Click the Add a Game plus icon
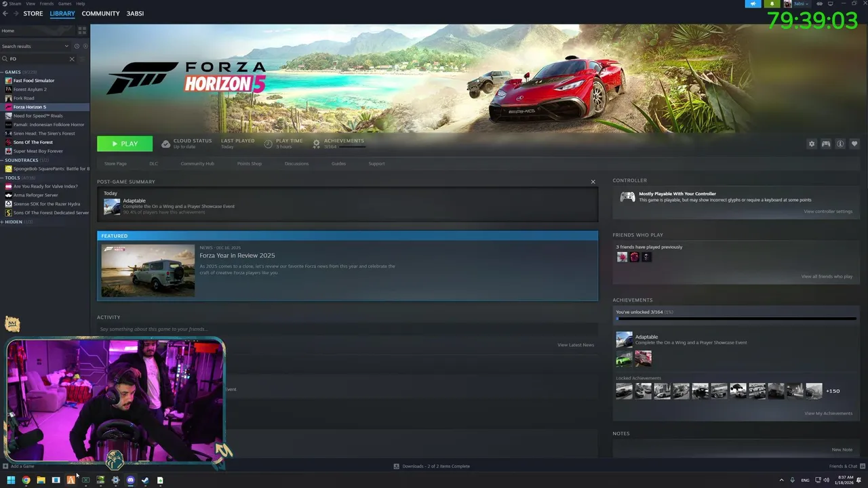The image size is (868, 488). click(5, 466)
